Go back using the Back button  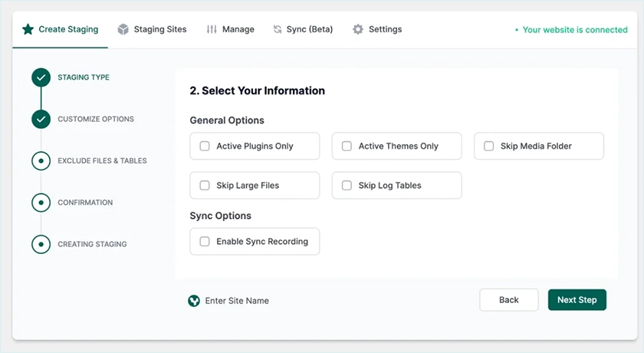[x=508, y=300]
